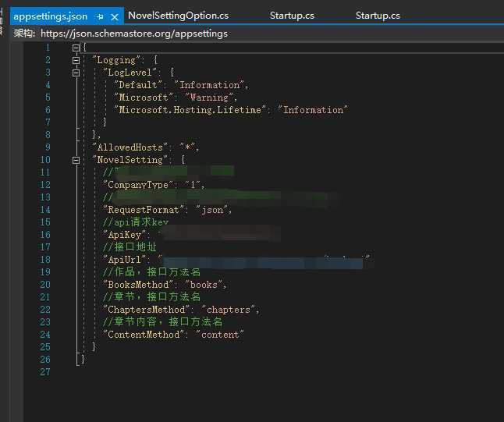The image size is (504, 422).
Task: Click the "ContentMethod" key
Action: pyautogui.click(x=144, y=335)
